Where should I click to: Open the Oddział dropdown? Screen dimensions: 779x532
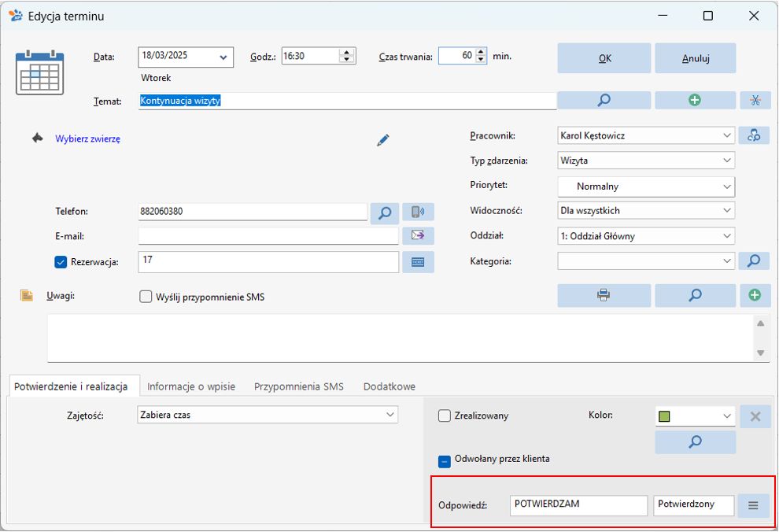coord(726,235)
